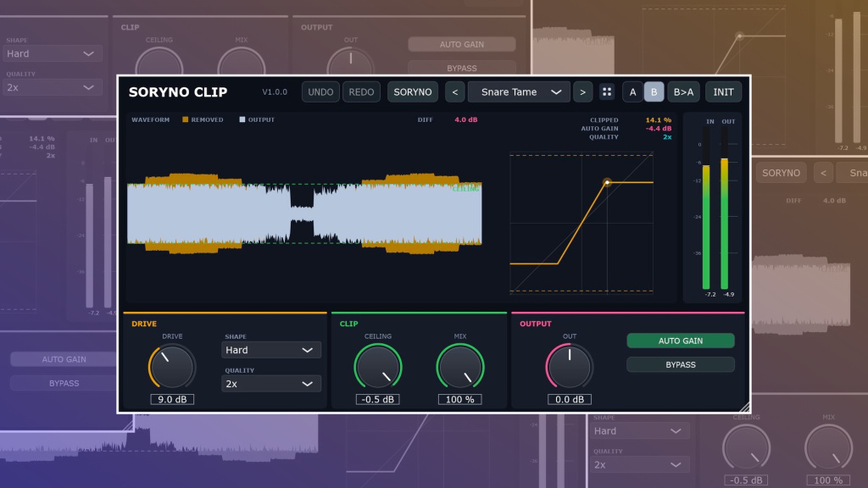
Task: Click the DRIVE section header
Action: [144, 324]
